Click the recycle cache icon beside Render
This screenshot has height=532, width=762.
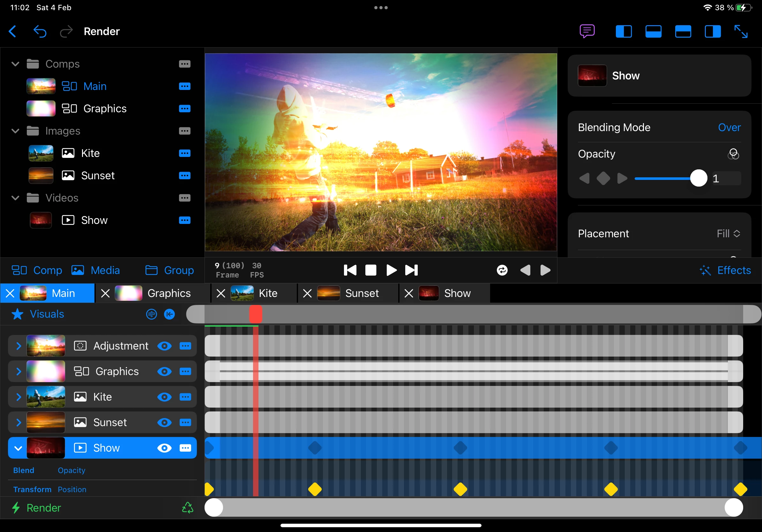pyautogui.click(x=188, y=507)
